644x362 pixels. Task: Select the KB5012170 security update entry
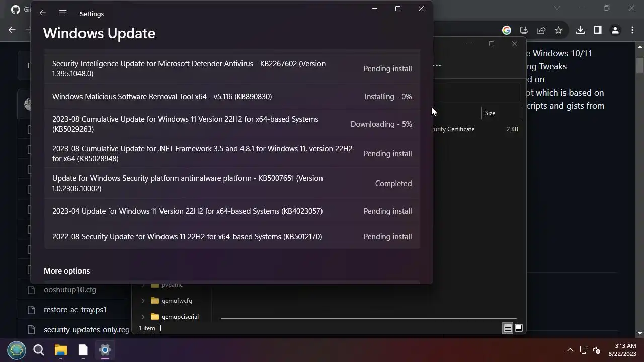tap(232, 237)
